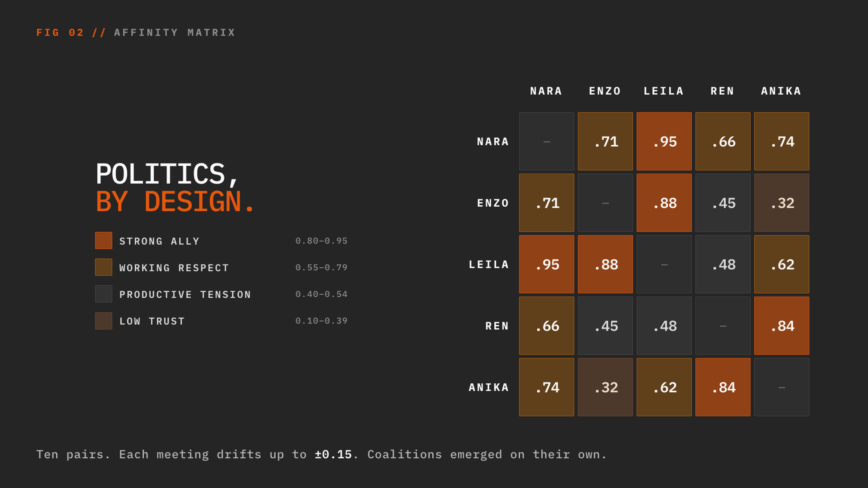Image resolution: width=868 pixels, height=488 pixels.
Task: Click the .62 cell in LEILA row
Action: click(781, 264)
